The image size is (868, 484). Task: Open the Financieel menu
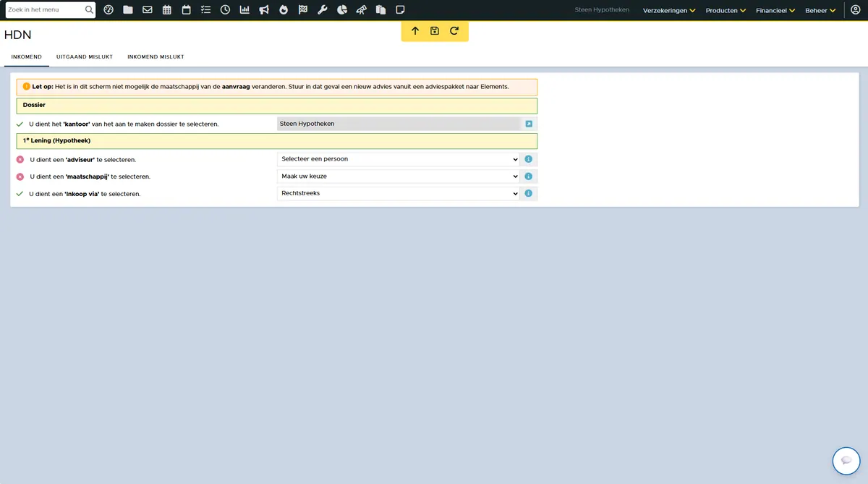(775, 11)
